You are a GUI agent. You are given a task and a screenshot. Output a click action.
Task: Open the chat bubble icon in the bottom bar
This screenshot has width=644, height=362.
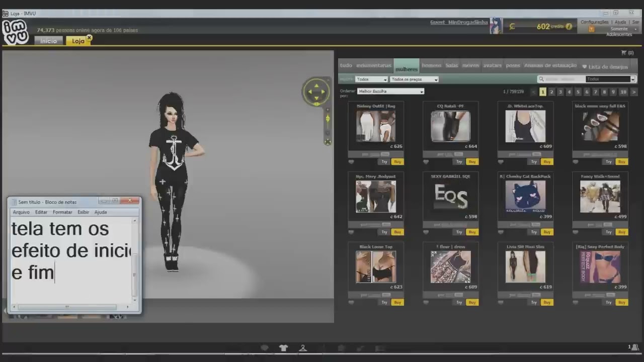click(x=265, y=348)
